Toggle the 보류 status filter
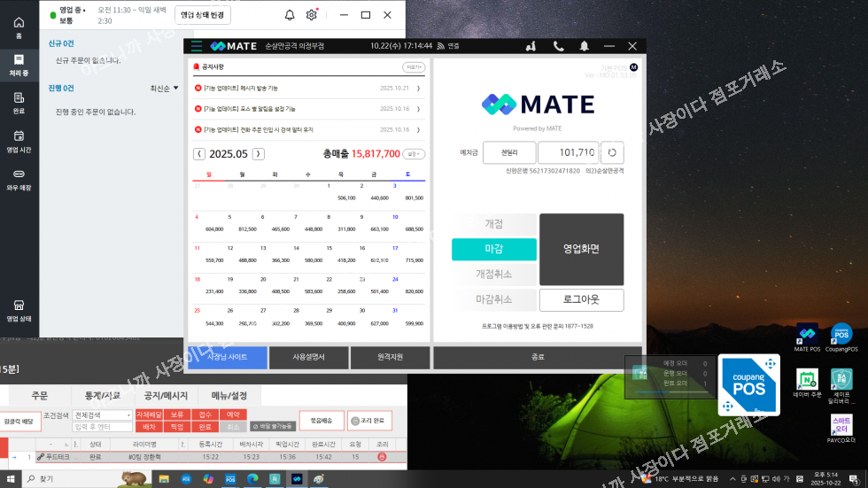 [x=177, y=414]
